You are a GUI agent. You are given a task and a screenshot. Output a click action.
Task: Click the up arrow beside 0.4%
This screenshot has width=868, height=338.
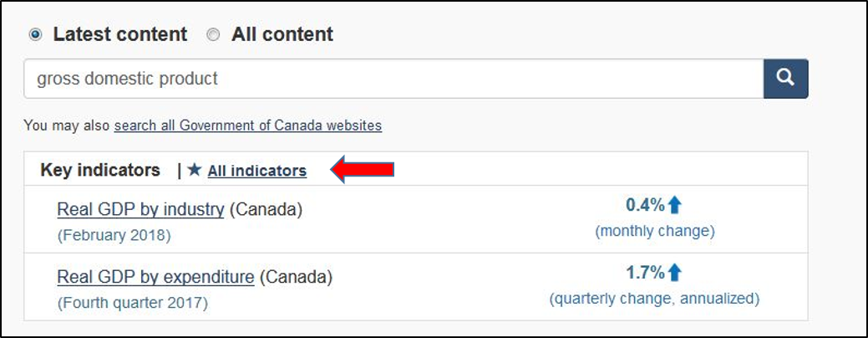675,205
